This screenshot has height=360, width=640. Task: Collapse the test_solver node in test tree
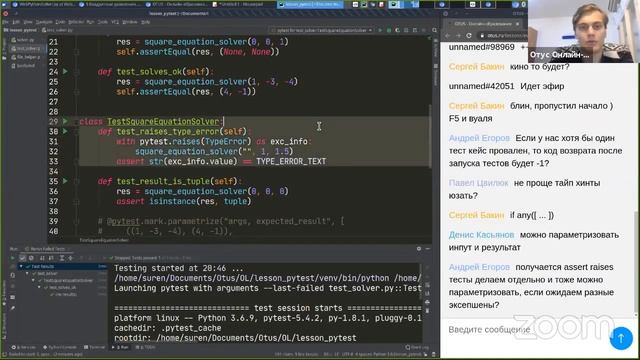(27, 273)
